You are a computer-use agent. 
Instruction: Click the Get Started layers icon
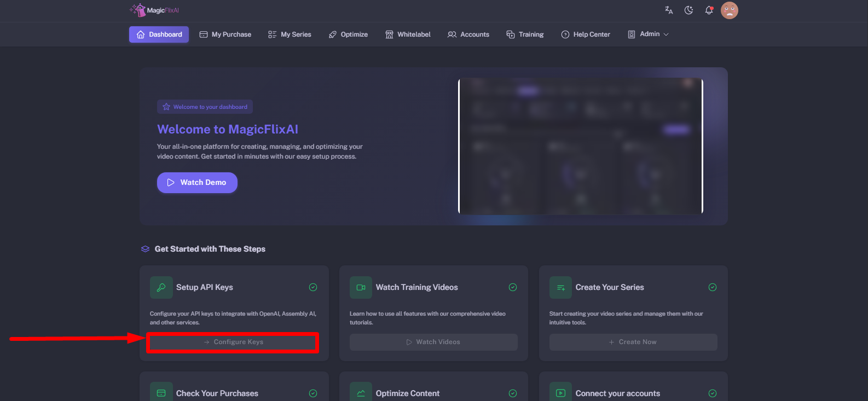(145, 249)
